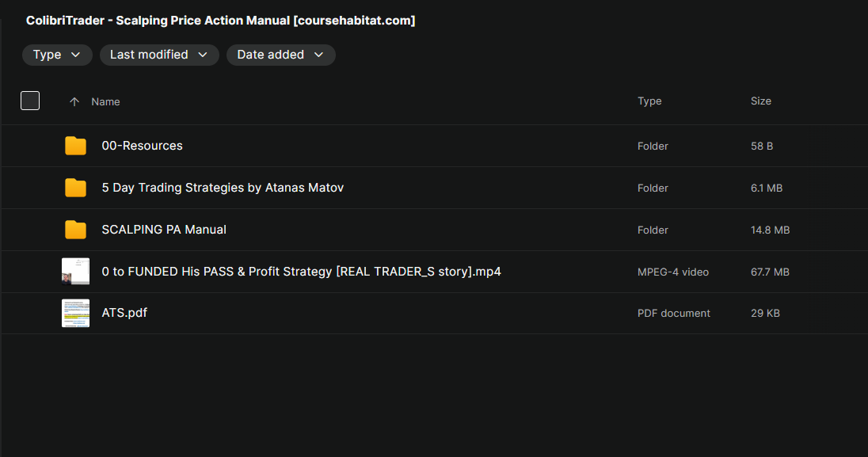This screenshot has height=457, width=868.
Task: Click the sort direction arrow beside Name
Action: coord(74,101)
